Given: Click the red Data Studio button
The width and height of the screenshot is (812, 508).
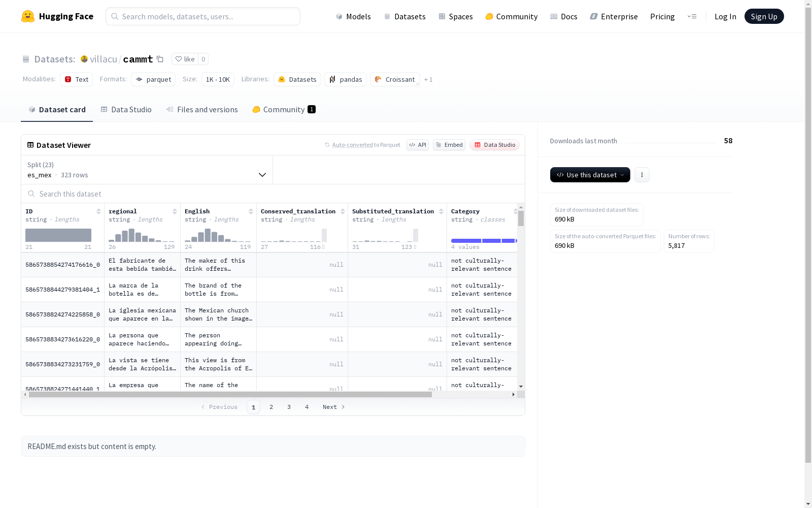Looking at the screenshot, I should tap(494, 145).
